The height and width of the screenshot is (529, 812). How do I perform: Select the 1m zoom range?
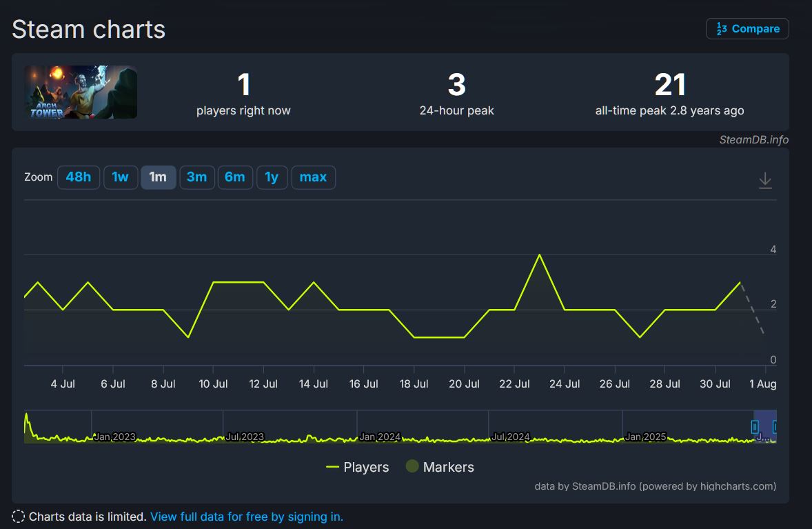[158, 177]
